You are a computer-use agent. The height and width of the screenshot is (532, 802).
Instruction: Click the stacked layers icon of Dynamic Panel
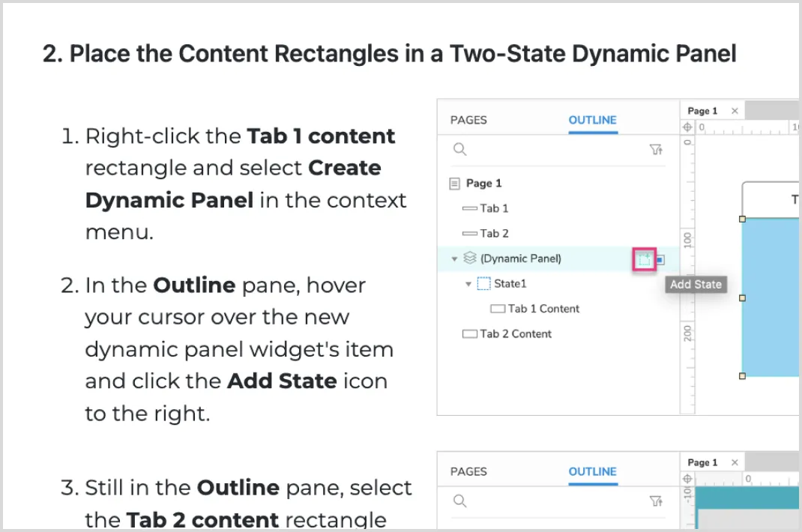pos(470,259)
